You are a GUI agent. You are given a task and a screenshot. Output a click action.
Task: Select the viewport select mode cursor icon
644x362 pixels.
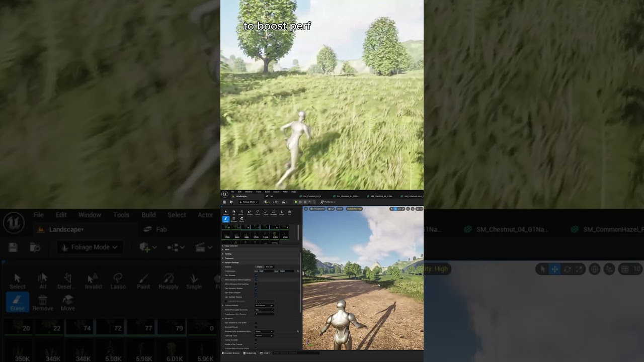pyautogui.click(x=391, y=209)
